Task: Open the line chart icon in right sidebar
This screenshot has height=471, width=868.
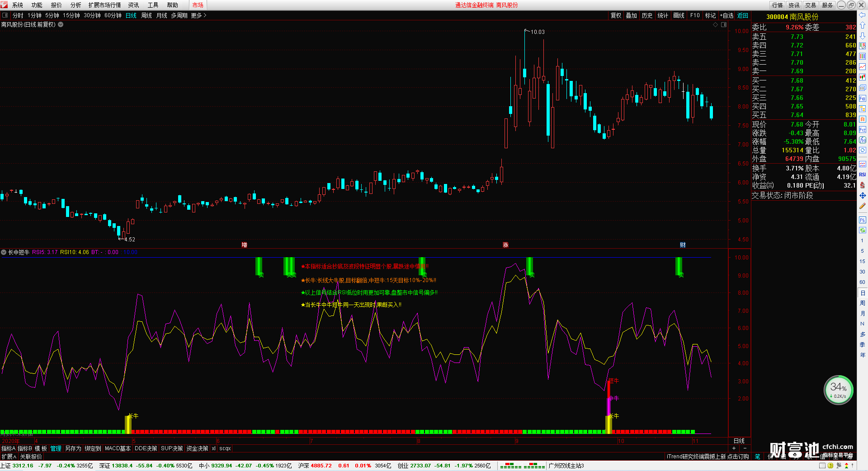Action: (863, 67)
